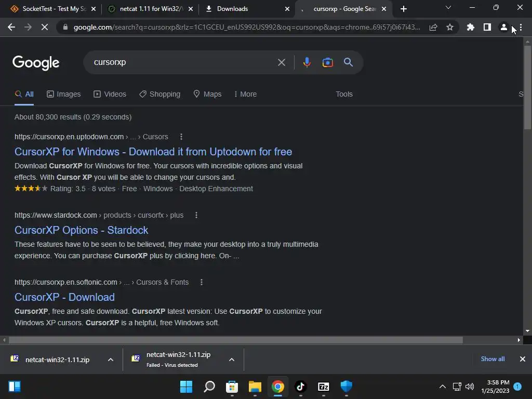This screenshot has width=532, height=399.
Task: Open File Explorer from the taskbar
Action: point(255,387)
